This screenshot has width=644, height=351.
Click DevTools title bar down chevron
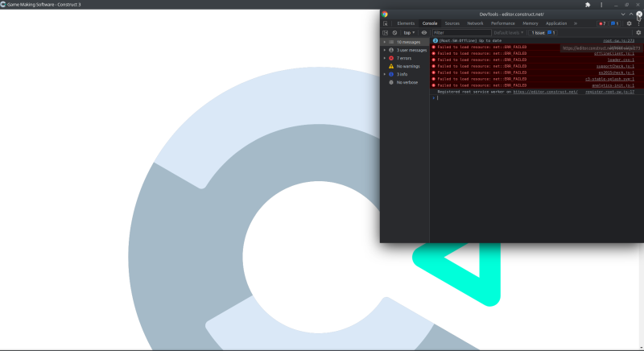622,14
